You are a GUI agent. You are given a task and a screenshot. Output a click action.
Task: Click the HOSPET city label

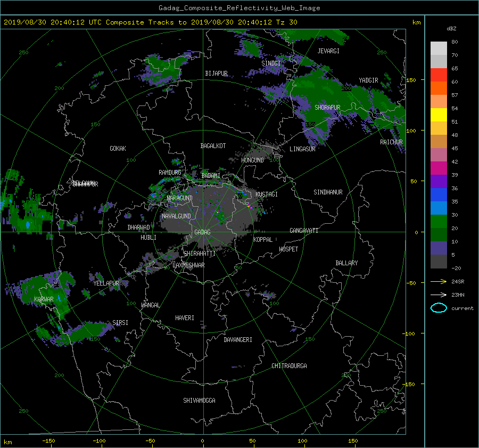pos(288,249)
